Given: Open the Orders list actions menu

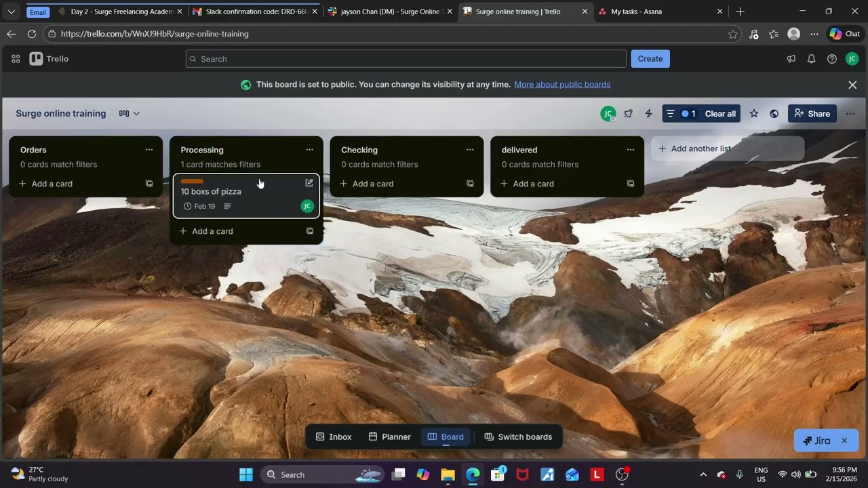Looking at the screenshot, I should (149, 150).
